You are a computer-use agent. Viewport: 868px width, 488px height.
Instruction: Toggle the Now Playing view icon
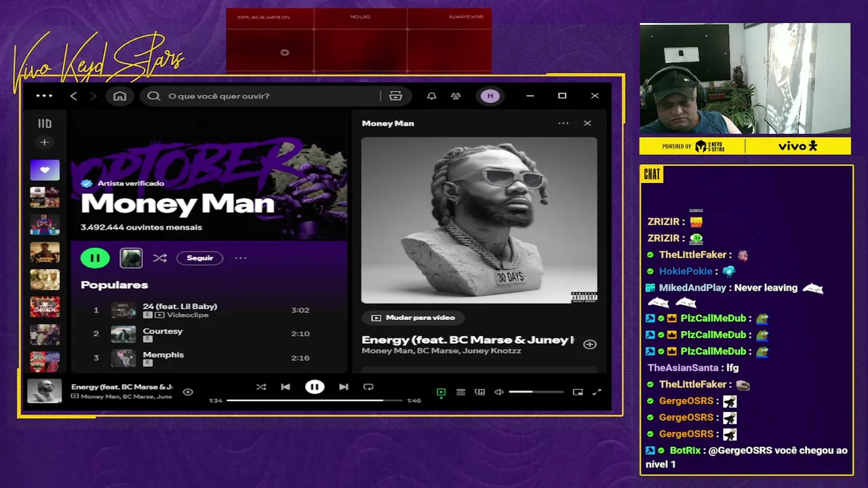[441, 392]
